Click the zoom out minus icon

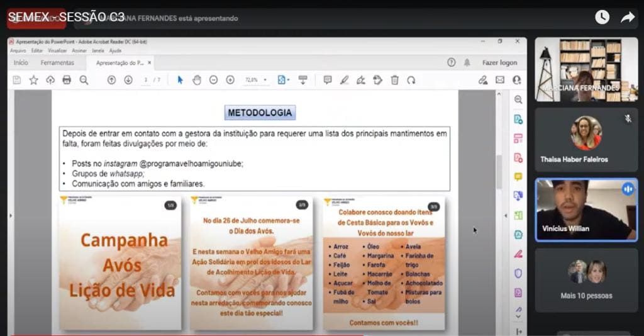213,80
